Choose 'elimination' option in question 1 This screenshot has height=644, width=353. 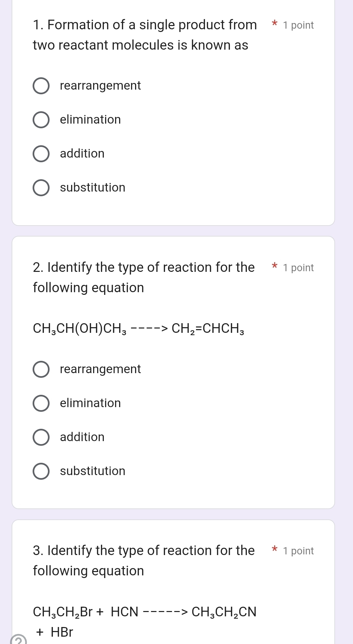point(41,120)
